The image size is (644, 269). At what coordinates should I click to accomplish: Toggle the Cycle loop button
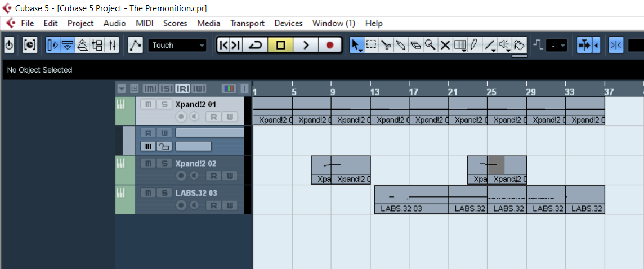pyautogui.click(x=255, y=45)
